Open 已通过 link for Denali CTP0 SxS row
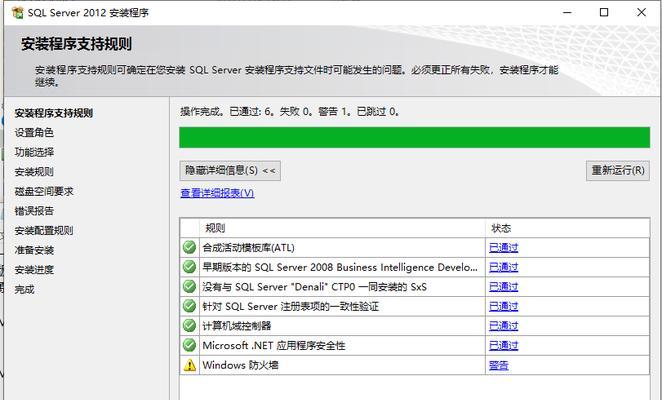The width and height of the screenshot is (662, 400). (x=503, y=287)
